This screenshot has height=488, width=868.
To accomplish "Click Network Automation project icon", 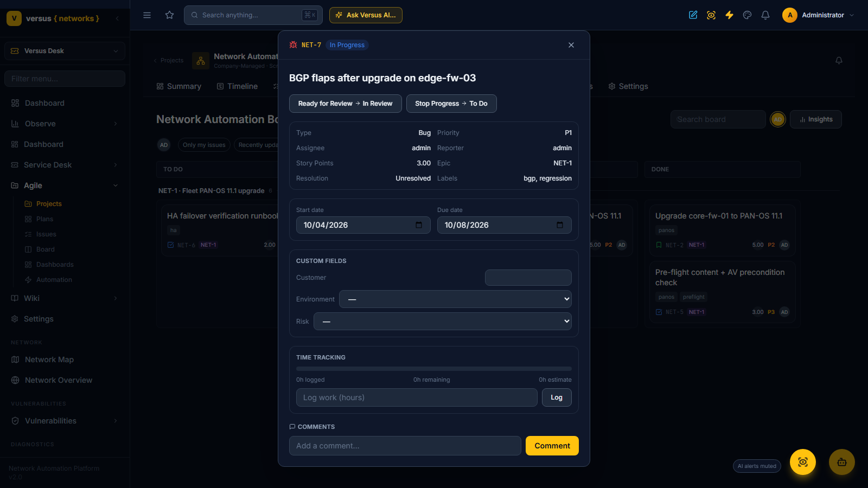I will (201, 61).
